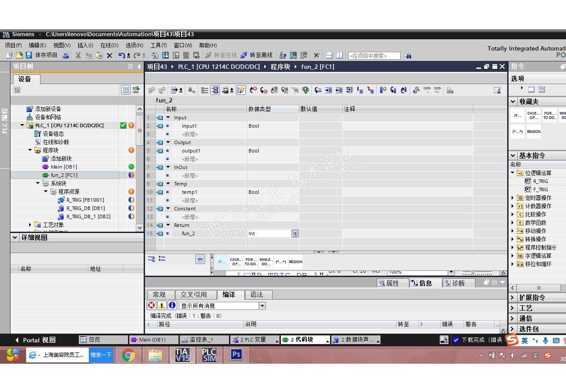Open the data type picker for fun_2 Int
The width and height of the screenshot is (566, 392).
[x=295, y=233]
